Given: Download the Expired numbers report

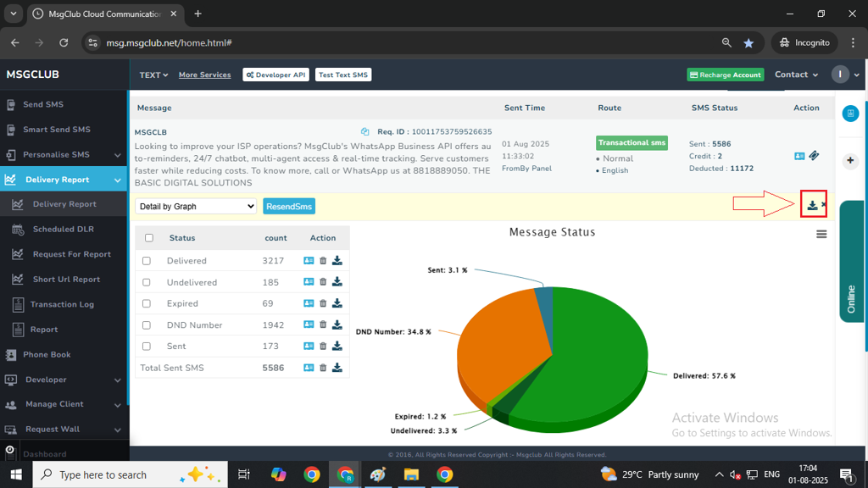Looking at the screenshot, I should 337,303.
